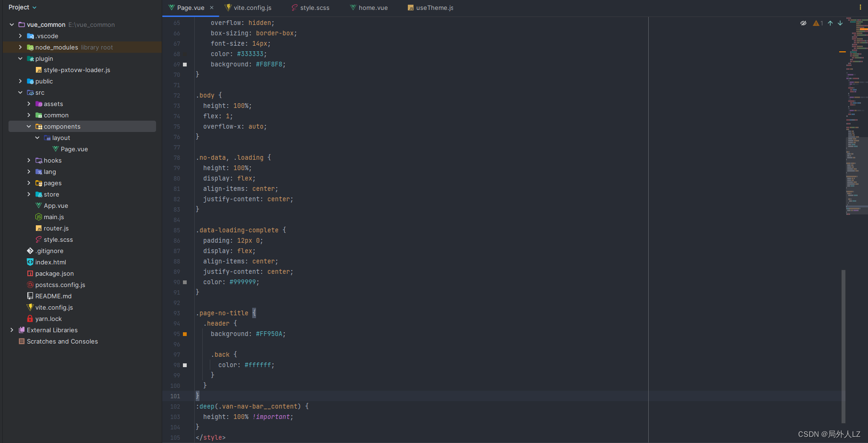Image resolution: width=868 pixels, height=443 pixels.
Task: Switch to the vite.config.js tab
Action: pos(248,8)
